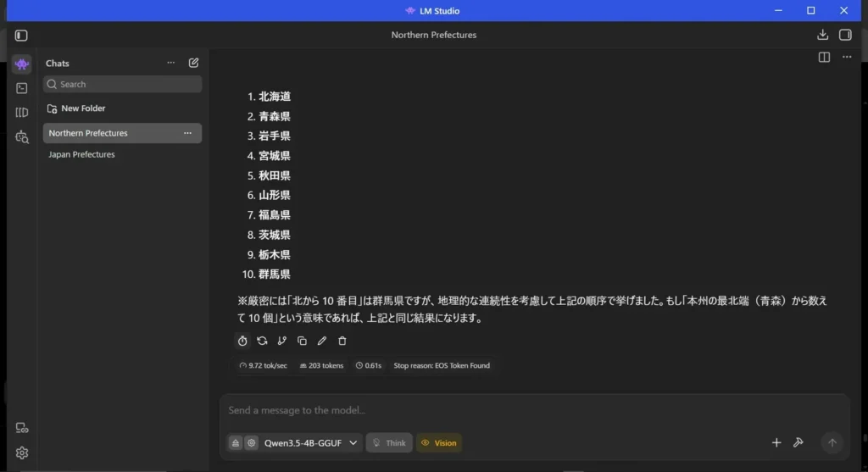Screen dimensions: 868x472
Task: Click the Chats heading label
Action: point(58,64)
